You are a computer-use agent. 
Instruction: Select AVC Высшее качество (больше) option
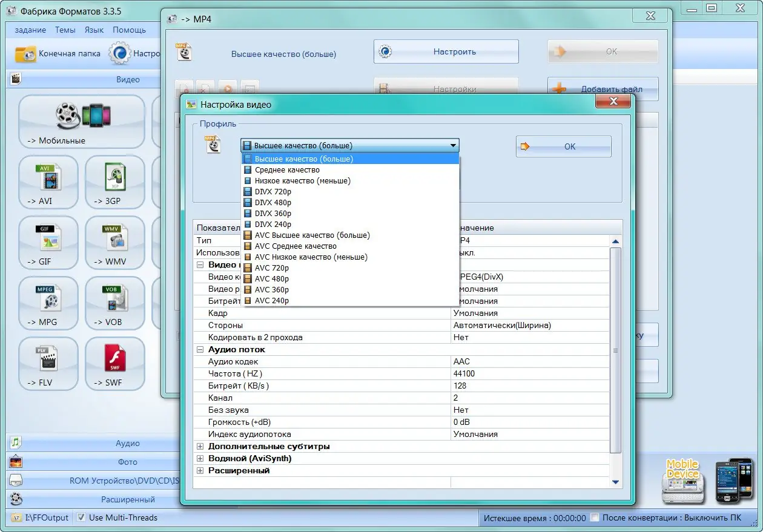pos(350,235)
